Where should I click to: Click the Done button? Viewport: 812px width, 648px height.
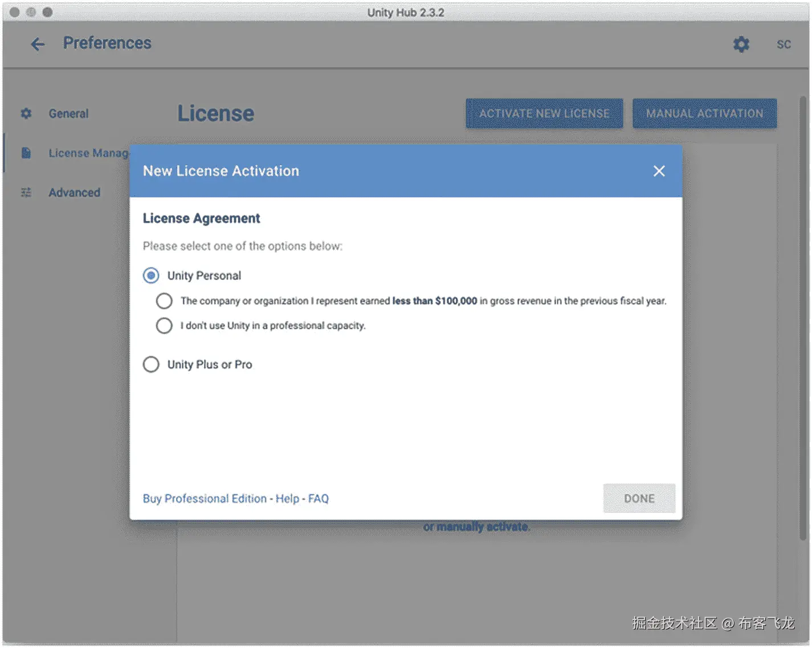(639, 499)
